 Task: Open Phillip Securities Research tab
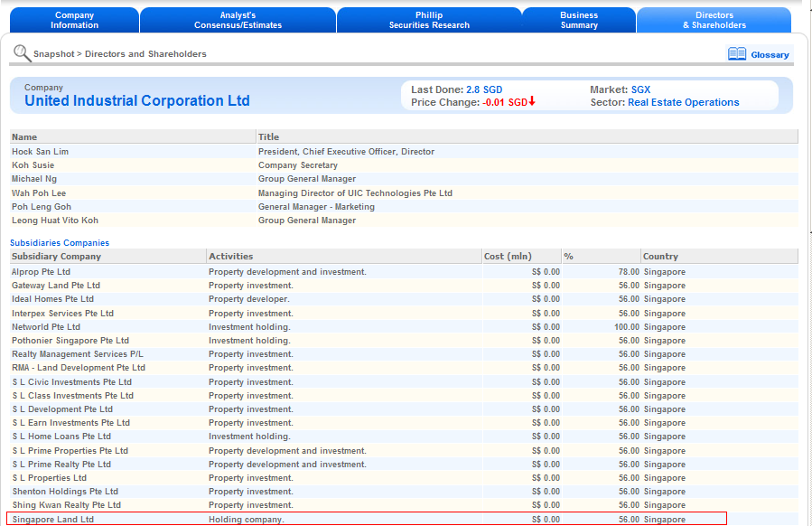tap(429, 20)
